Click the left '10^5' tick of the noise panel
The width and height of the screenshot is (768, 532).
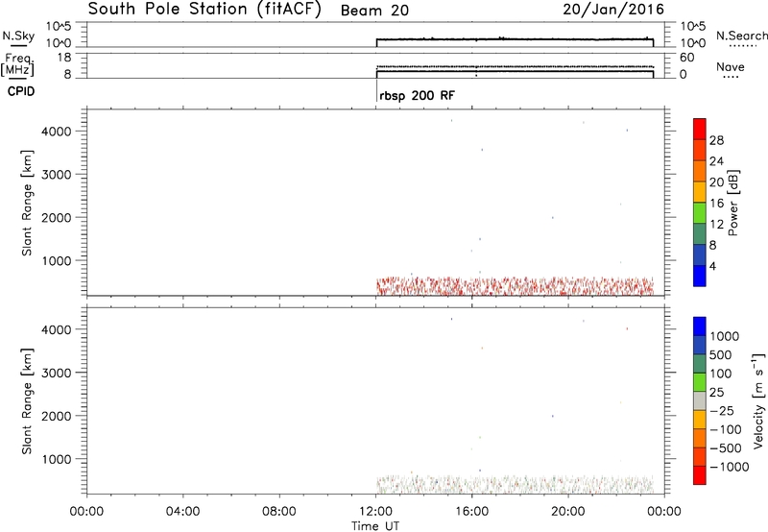[59, 26]
